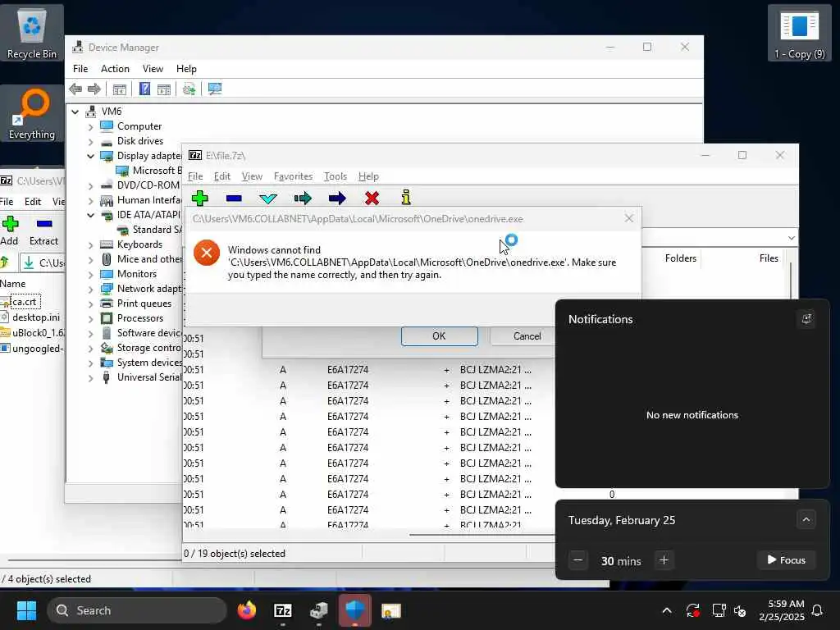Click Device Manager scan for hardware changes icon

point(189,89)
